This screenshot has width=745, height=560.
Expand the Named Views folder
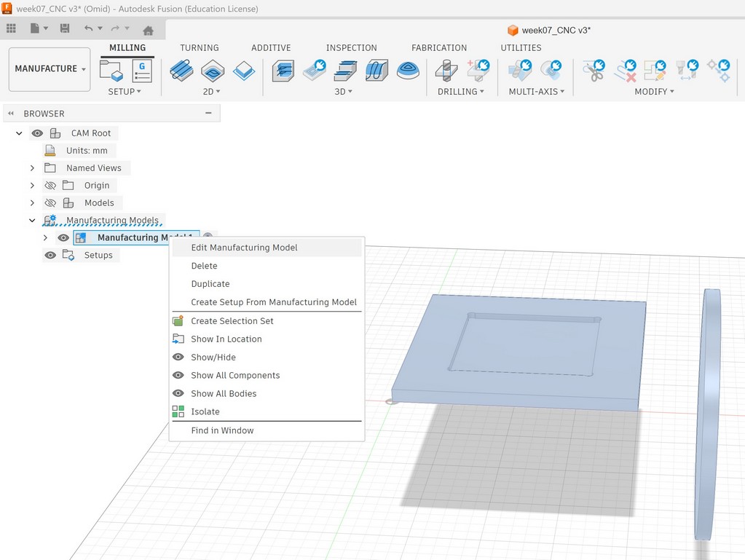point(31,167)
